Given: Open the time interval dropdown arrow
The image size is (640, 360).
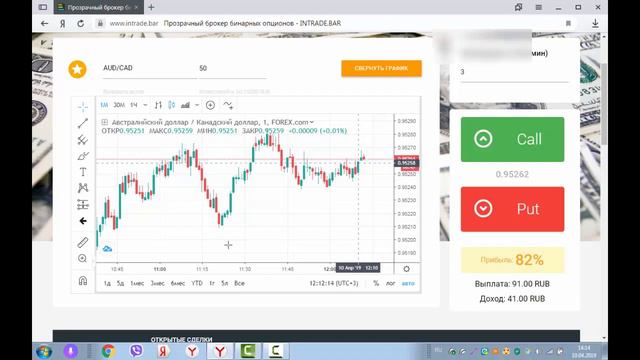Looking at the screenshot, I should click(x=145, y=105).
